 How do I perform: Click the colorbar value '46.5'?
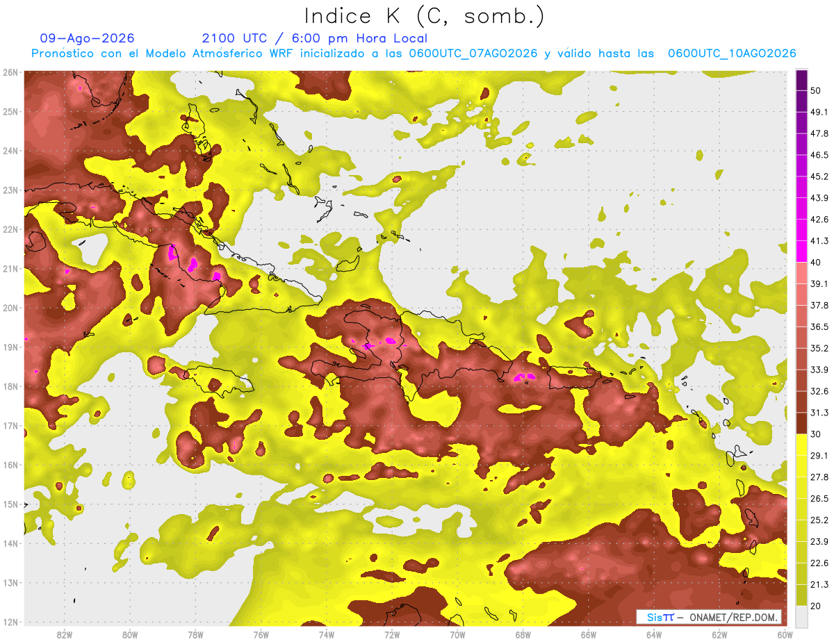coord(819,155)
